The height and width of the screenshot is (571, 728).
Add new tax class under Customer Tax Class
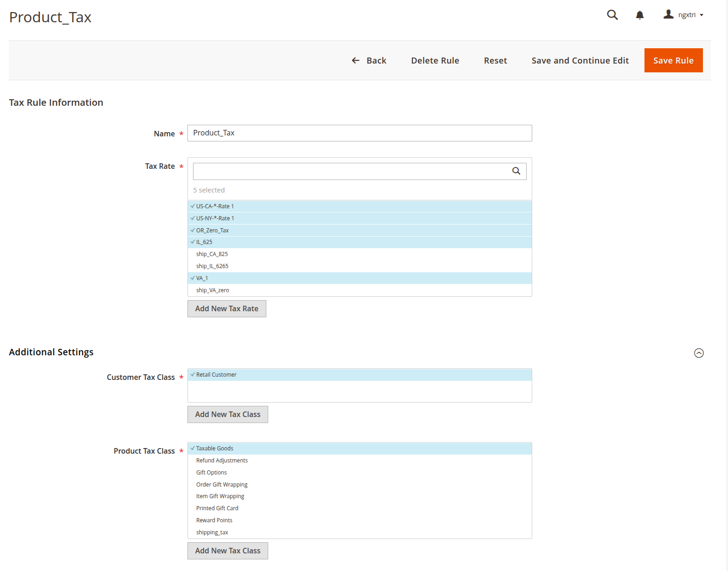(227, 415)
